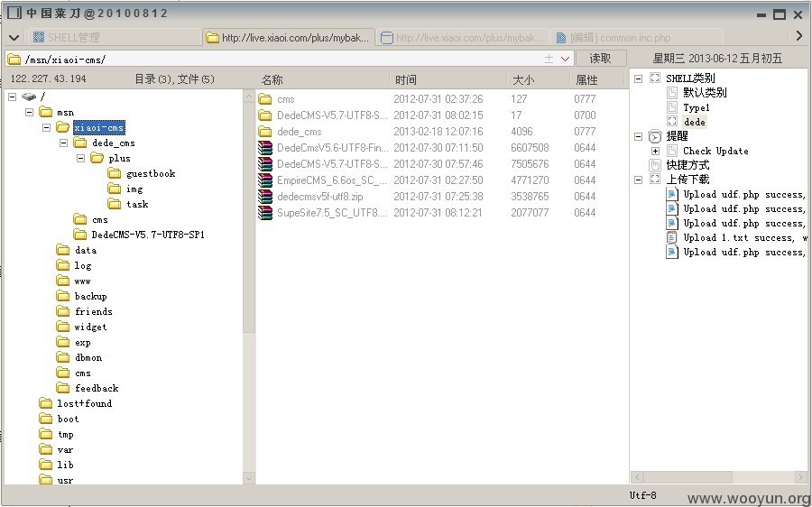
Task: Collapse the 提醒 section
Action: click(639, 137)
